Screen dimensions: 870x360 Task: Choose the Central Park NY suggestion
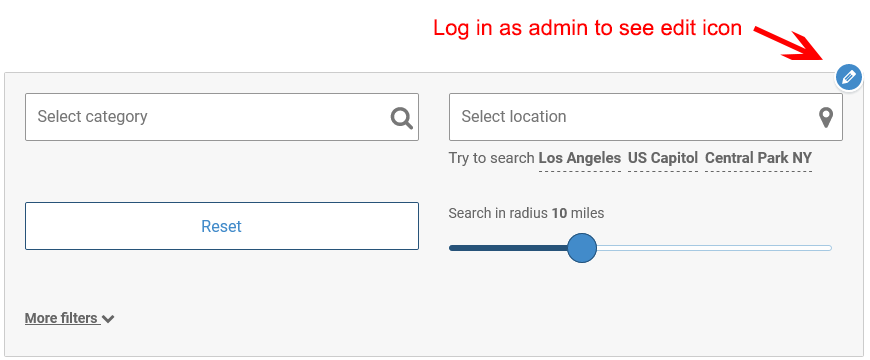(758, 158)
